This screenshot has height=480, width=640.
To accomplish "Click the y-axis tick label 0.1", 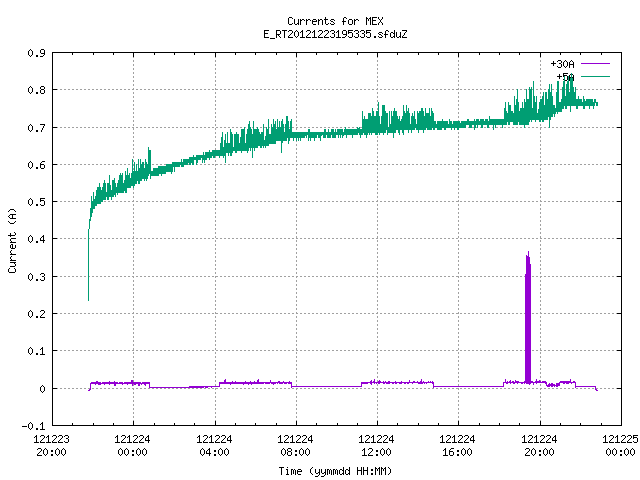I will pyautogui.click(x=36, y=351).
